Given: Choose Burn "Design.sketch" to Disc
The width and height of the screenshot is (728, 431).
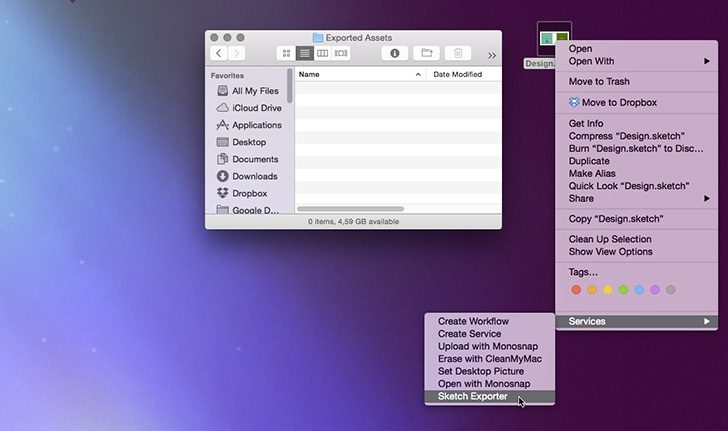Looking at the screenshot, I should pyautogui.click(x=637, y=149).
